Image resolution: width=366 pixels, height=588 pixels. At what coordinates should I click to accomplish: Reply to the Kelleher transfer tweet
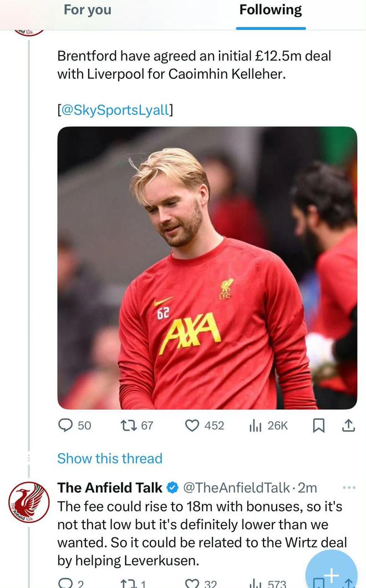[66, 425]
